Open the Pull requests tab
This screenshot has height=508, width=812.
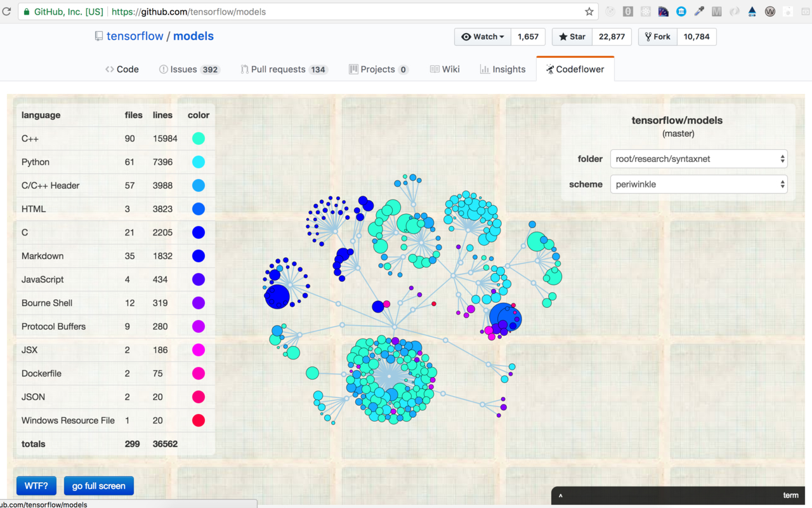click(x=284, y=69)
